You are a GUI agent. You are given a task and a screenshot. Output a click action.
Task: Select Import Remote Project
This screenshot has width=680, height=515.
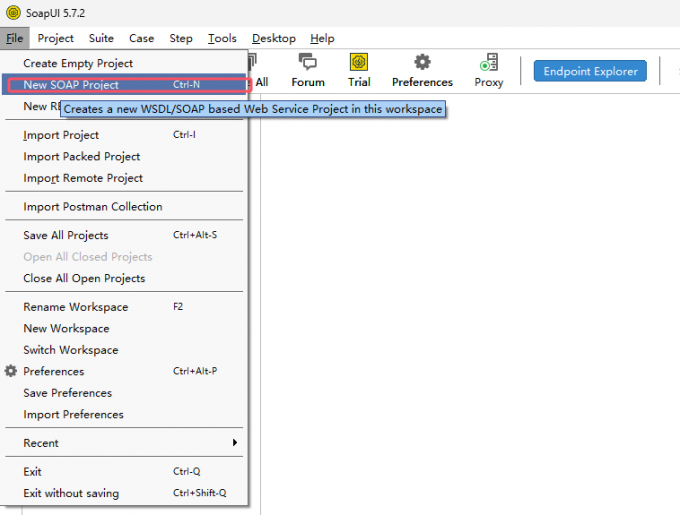point(124,178)
